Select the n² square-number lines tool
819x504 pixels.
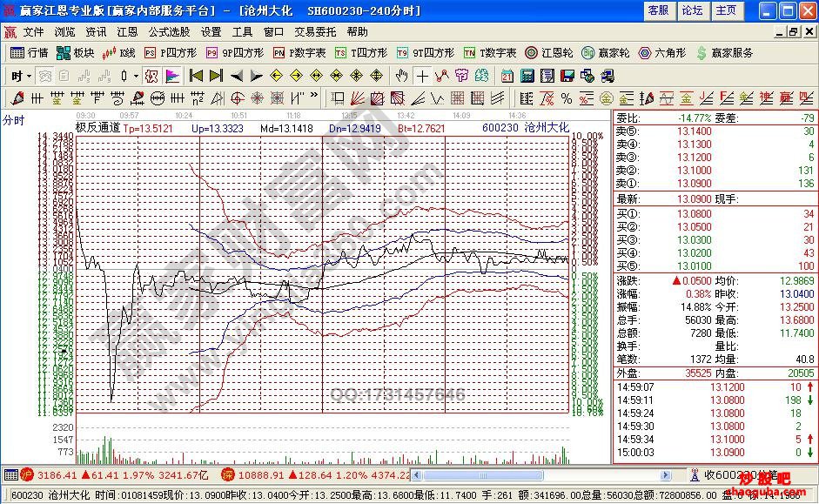coord(198,98)
